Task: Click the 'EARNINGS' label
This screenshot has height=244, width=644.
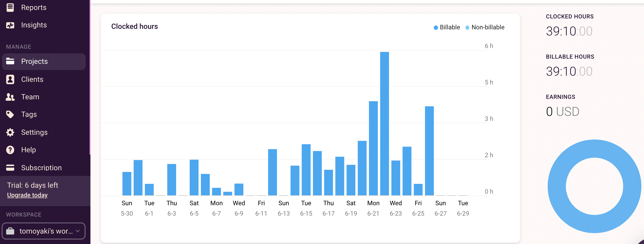Action: (x=560, y=97)
